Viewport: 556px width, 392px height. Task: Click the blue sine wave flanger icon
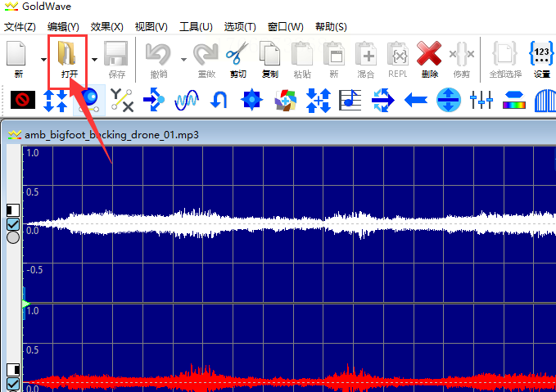click(x=187, y=101)
